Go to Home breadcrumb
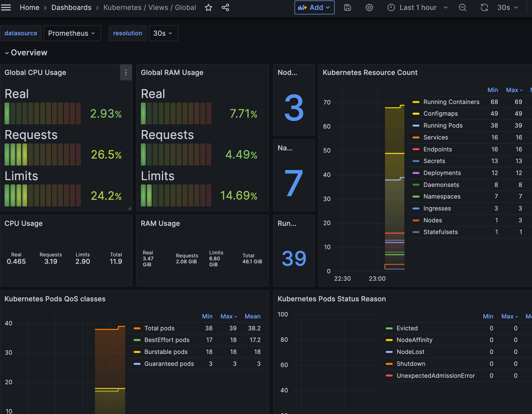 coord(30,7)
